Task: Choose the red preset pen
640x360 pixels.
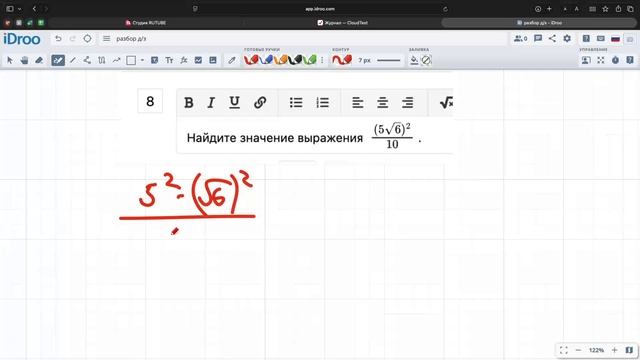Action: click(251, 60)
